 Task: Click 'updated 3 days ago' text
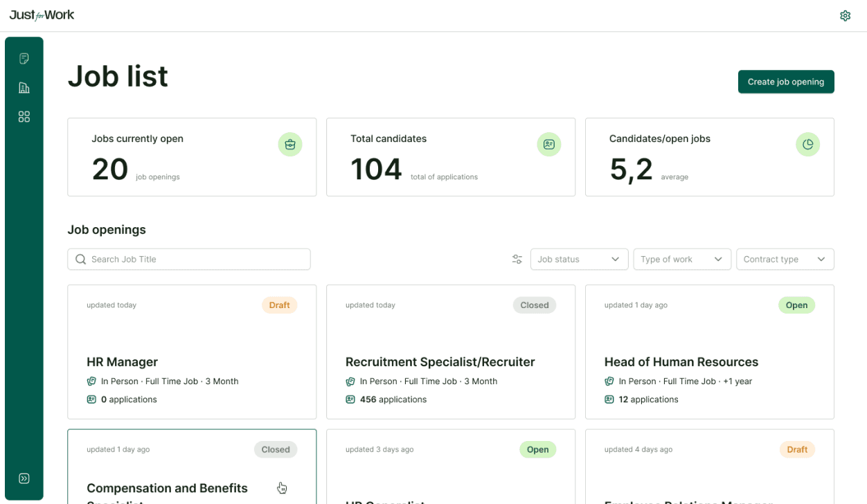point(379,450)
